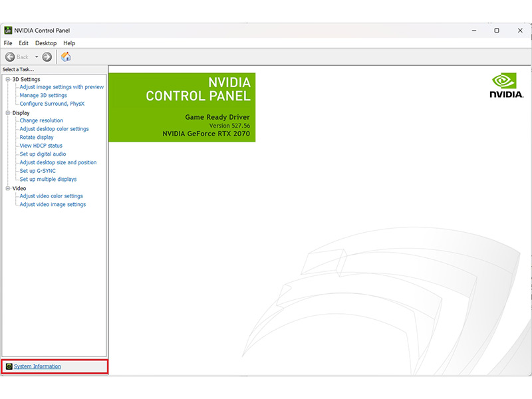
Task: Minimize the NVIDIA Control Panel window
Action: tap(474, 31)
